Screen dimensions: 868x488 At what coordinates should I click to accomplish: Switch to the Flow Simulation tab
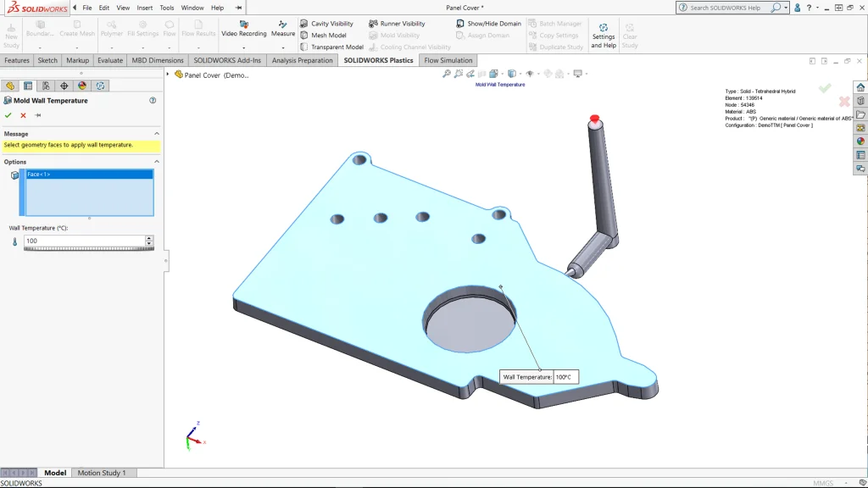tap(448, 61)
